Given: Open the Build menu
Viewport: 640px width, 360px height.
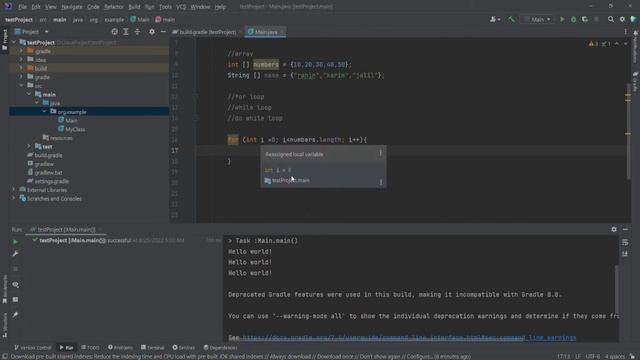Looking at the screenshot, I should click(134, 7).
